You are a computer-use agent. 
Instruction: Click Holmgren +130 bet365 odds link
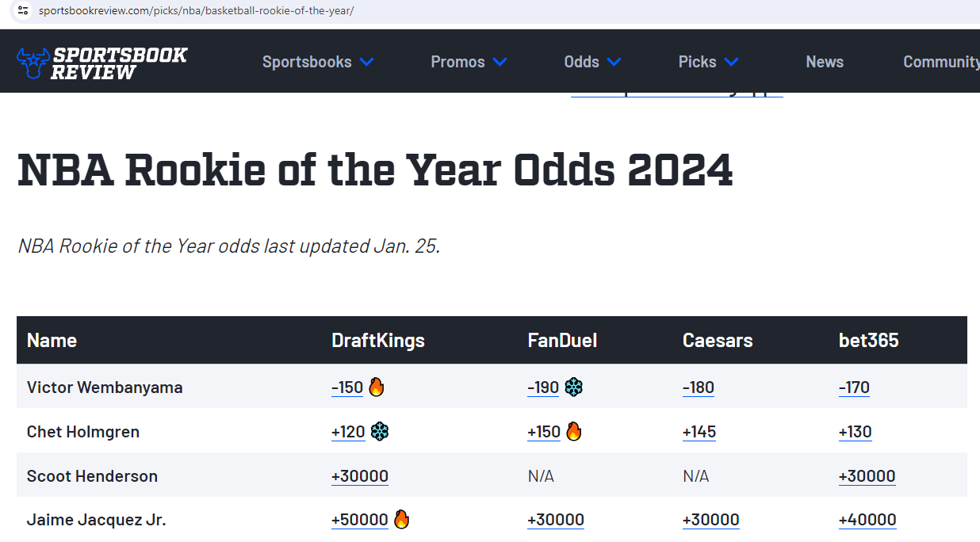855,432
